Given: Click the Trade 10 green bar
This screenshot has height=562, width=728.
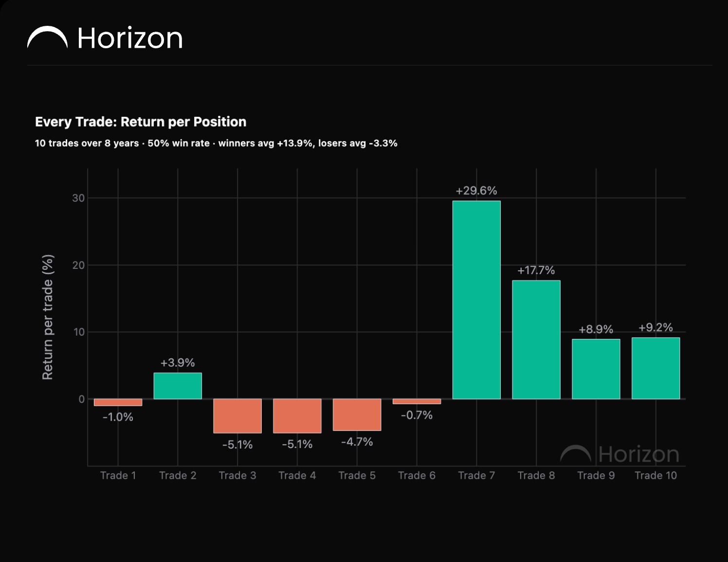Looking at the screenshot, I should tap(656, 368).
